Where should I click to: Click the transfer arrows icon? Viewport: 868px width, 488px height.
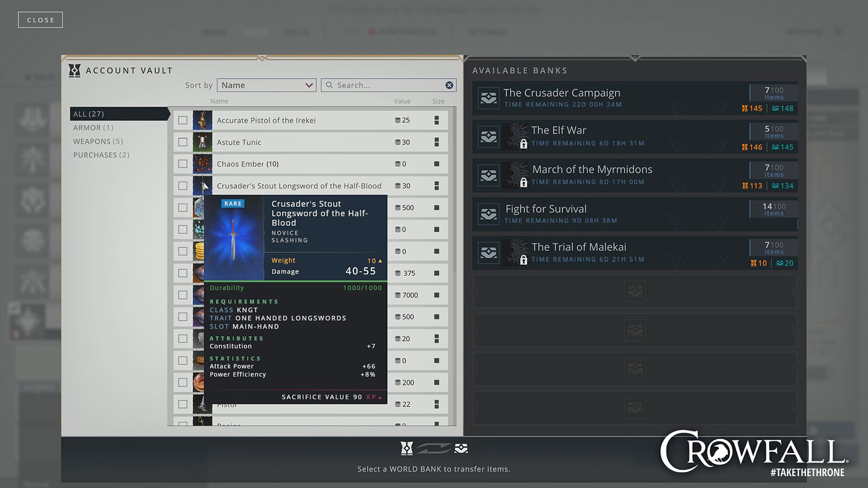(x=434, y=448)
